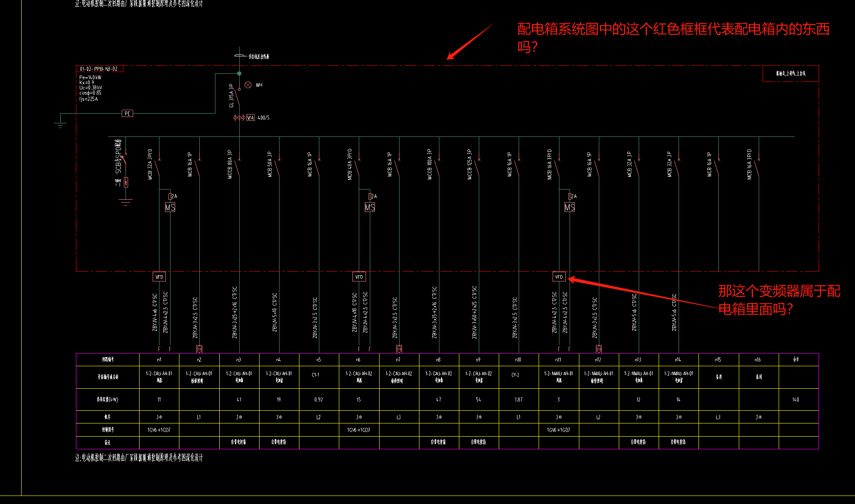Select the SPD surge protector symbol
Image resolution: width=855 pixels, height=504 pixels.
coord(126,182)
